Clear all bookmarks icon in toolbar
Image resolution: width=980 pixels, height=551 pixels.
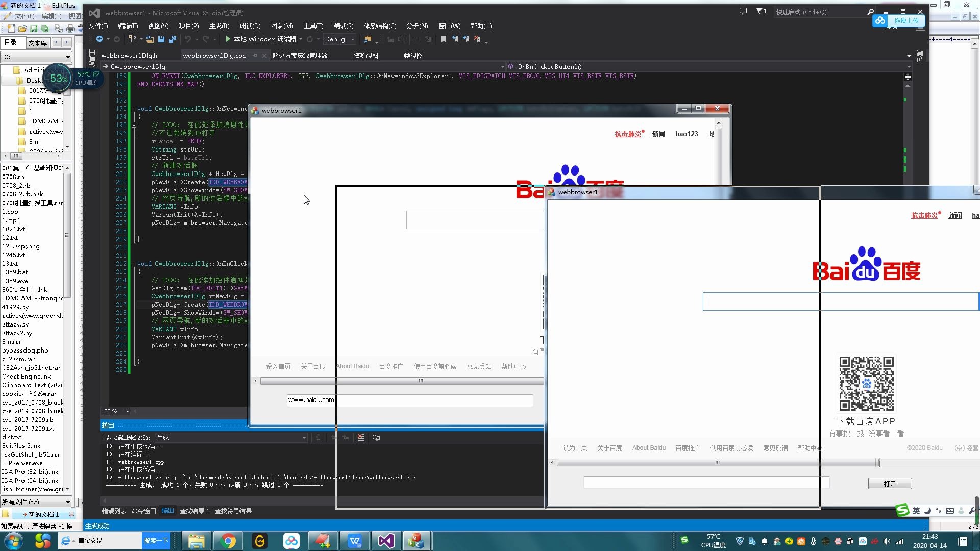click(x=477, y=39)
